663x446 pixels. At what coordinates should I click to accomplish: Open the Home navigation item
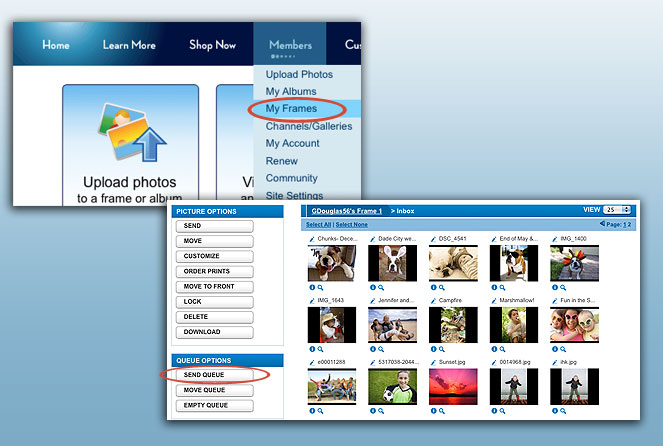click(56, 45)
